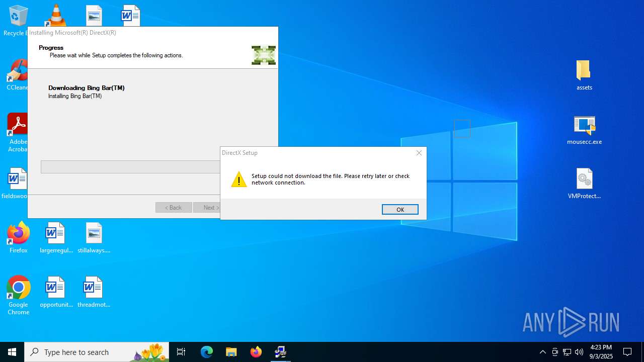This screenshot has height=362, width=644.
Task: Open the Windows Start menu
Action: click(12, 352)
